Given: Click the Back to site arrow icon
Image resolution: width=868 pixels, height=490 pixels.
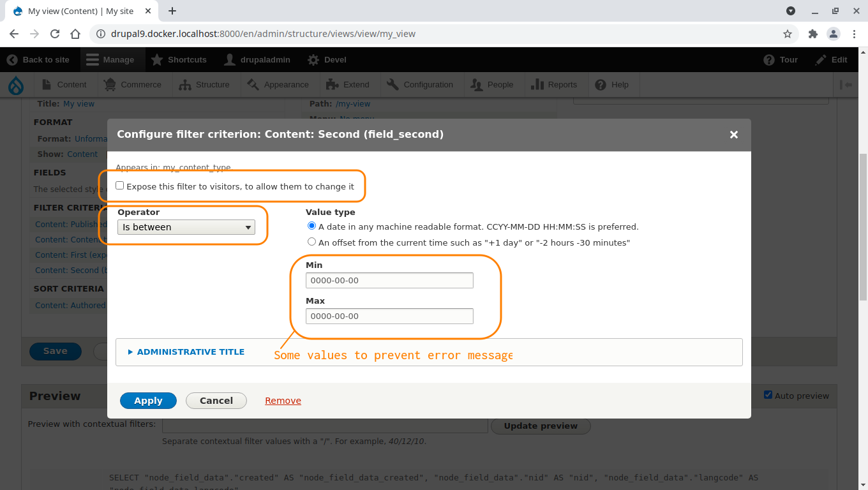Looking at the screenshot, I should click(x=12, y=59).
